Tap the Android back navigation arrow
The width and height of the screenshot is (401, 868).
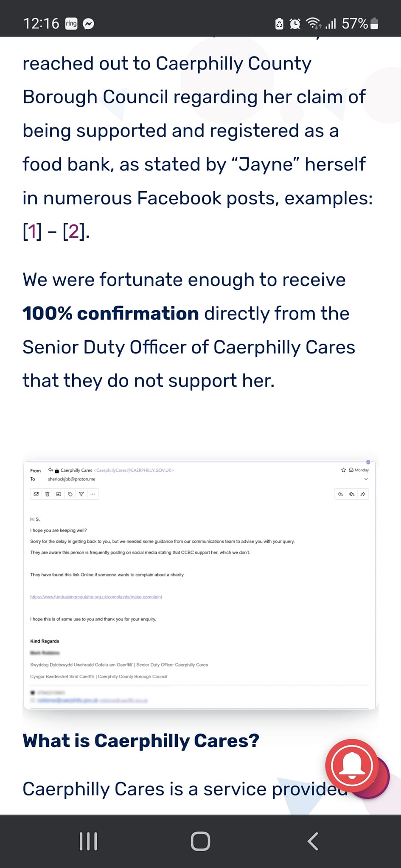tap(313, 841)
